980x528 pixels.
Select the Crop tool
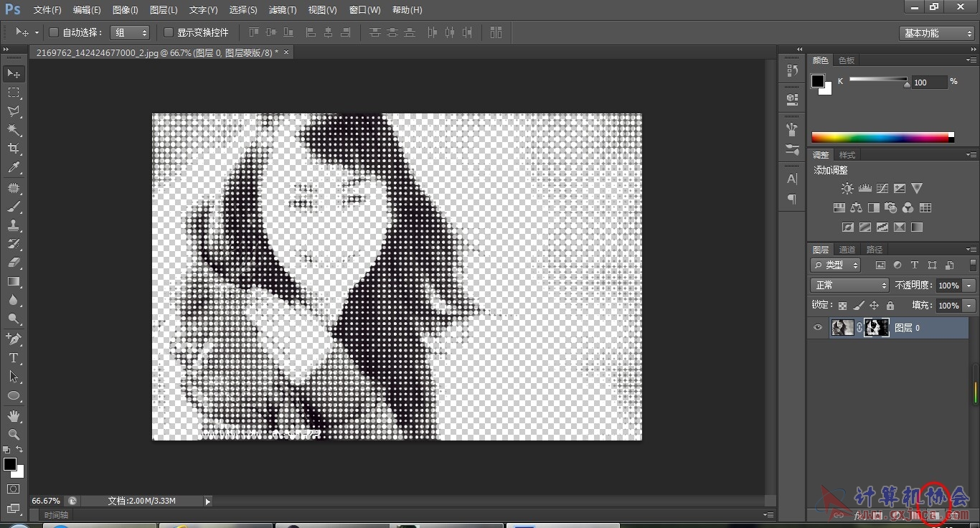pos(14,148)
